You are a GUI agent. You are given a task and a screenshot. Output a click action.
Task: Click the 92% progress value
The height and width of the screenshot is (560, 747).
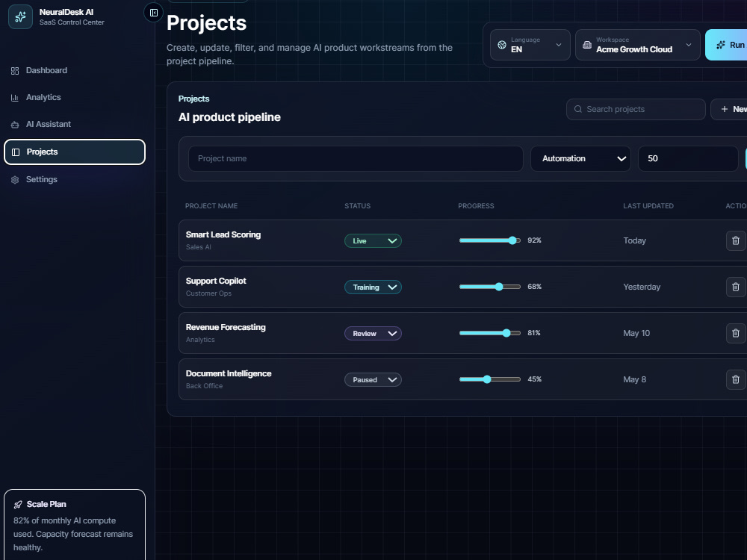[x=535, y=240]
